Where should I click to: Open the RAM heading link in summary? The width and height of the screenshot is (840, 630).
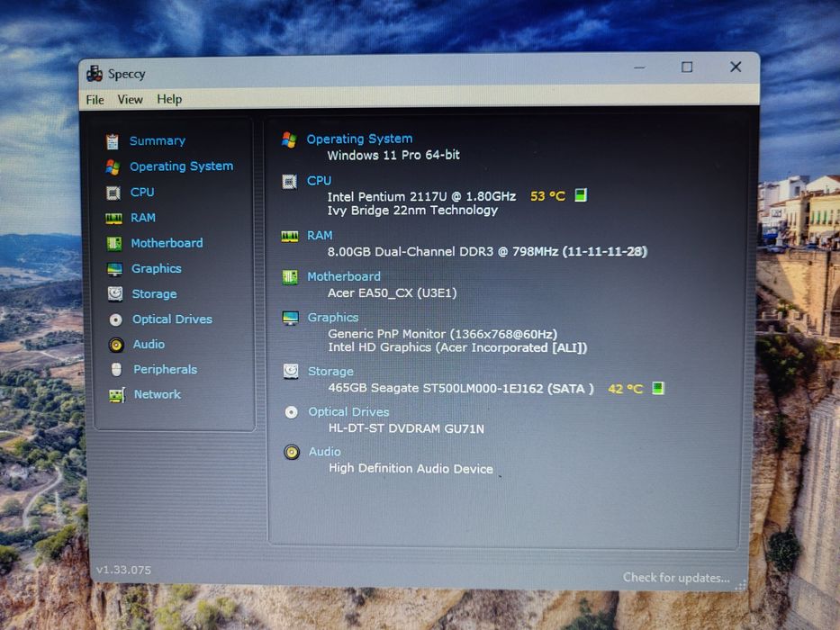320,236
